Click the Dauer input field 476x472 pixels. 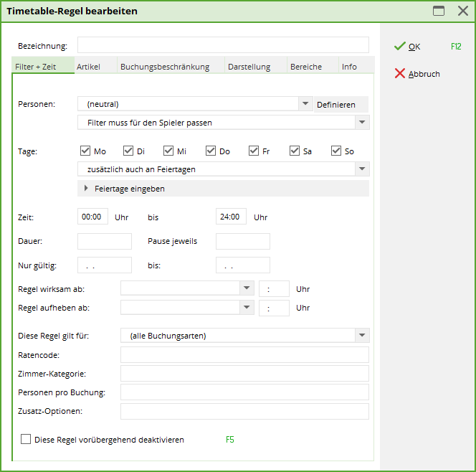[x=105, y=241]
